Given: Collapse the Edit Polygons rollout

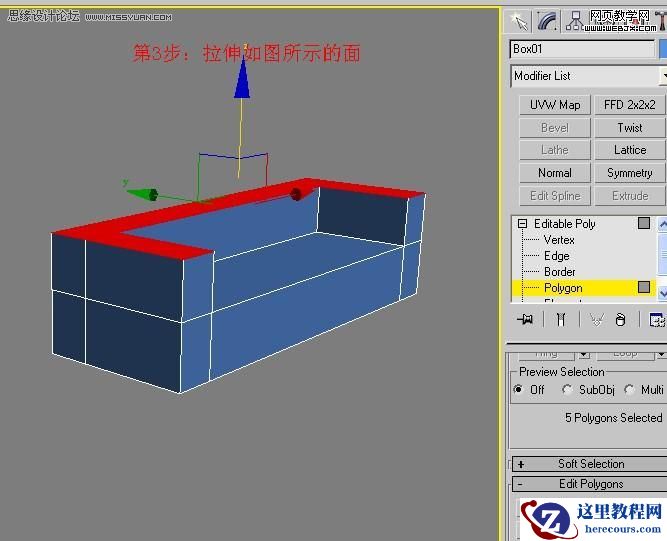Looking at the screenshot, I should 590,484.
